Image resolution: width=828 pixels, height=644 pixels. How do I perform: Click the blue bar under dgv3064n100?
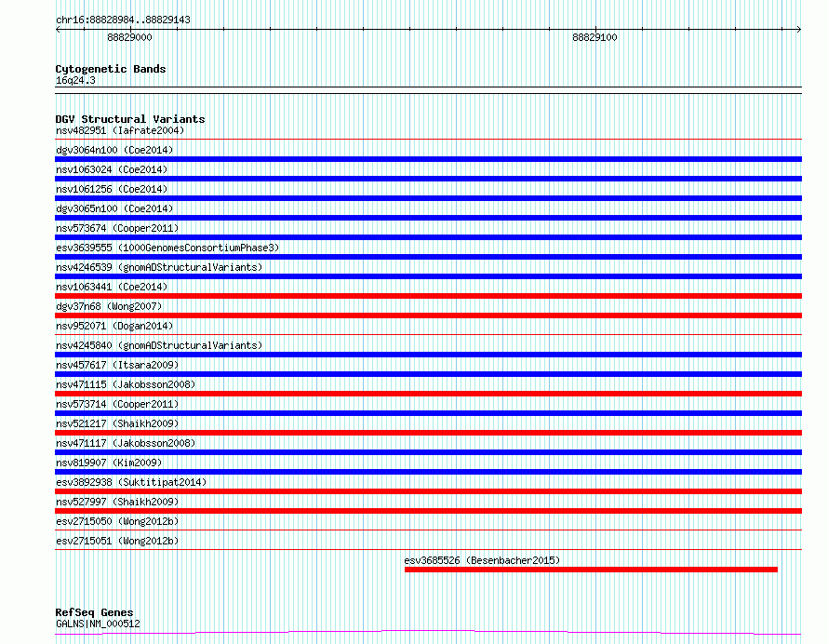(x=428, y=159)
